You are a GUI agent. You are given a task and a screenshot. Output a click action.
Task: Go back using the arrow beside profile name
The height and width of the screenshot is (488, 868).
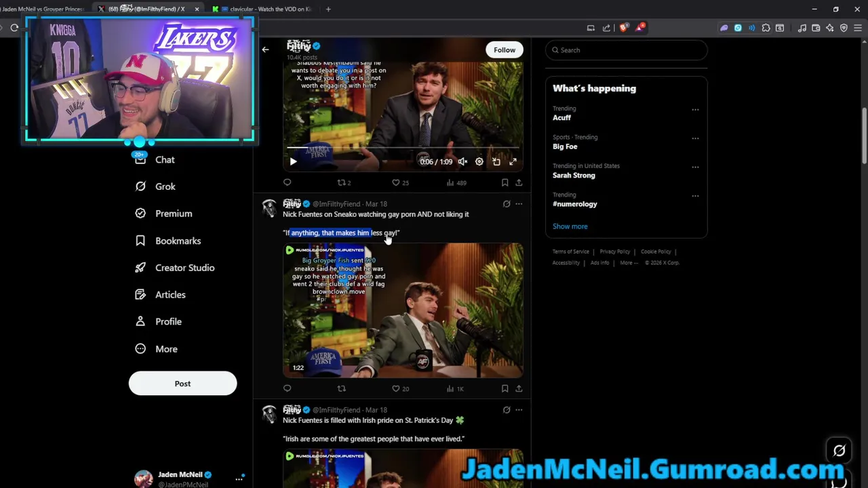click(265, 49)
